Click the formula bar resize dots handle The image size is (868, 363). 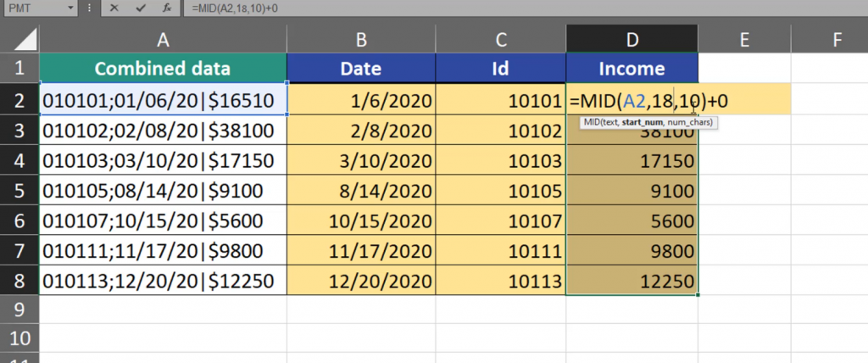pos(91,8)
